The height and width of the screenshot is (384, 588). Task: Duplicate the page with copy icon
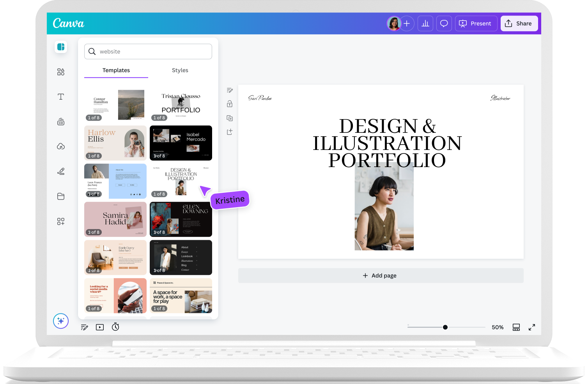pyautogui.click(x=230, y=118)
